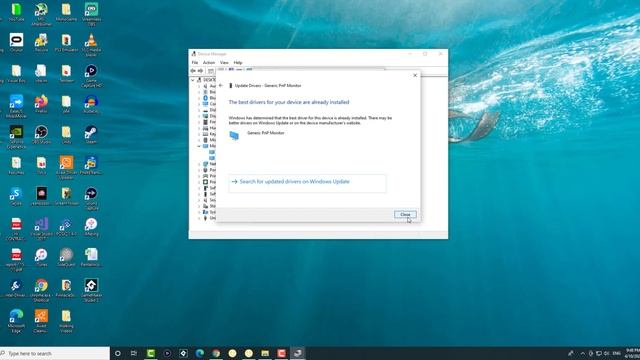This screenshot has width=640, height=360.
Task: Click the Device Manager toolbar forward arrow
Action: 200,71
